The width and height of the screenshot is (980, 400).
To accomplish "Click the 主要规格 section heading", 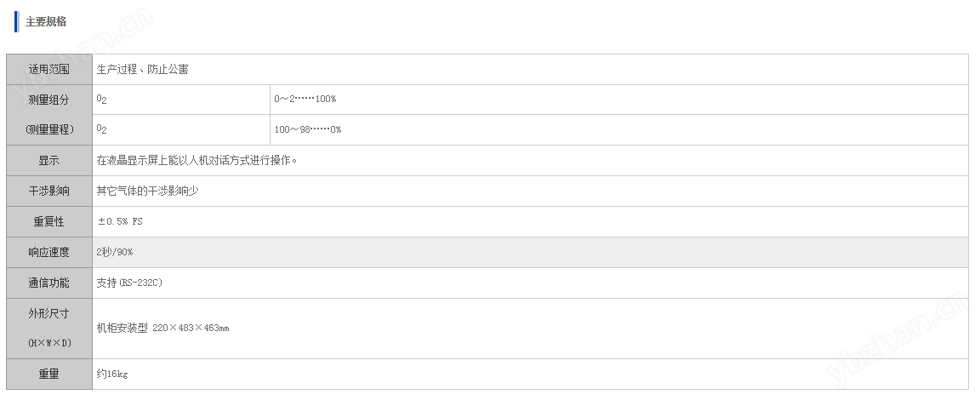I will [46, 22].
